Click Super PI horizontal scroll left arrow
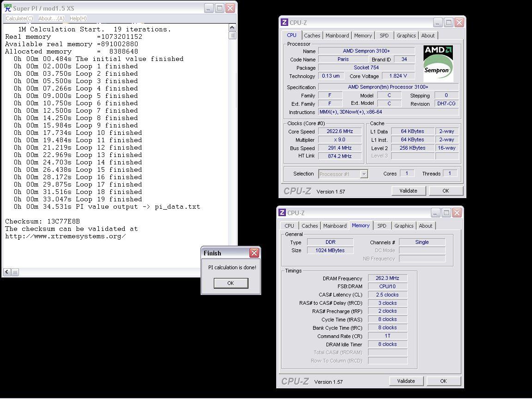 7,272
